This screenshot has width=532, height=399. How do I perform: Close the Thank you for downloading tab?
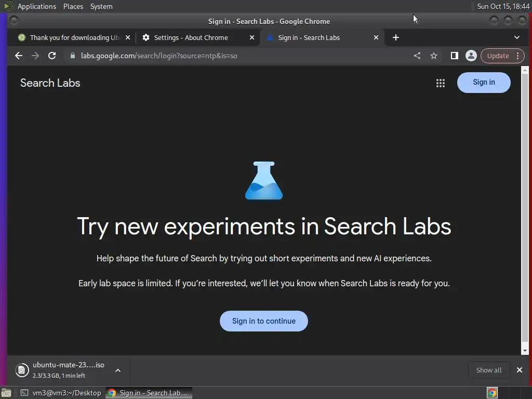(x=128, y=37)
